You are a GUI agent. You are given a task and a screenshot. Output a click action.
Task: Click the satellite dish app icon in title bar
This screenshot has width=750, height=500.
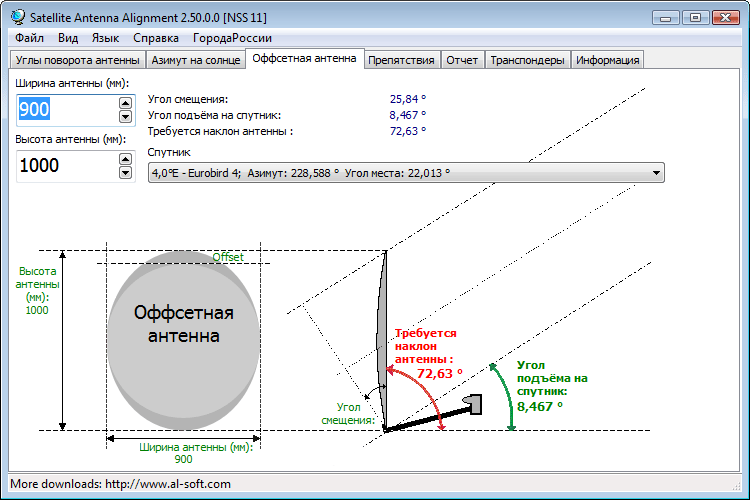tap(18, 17)
